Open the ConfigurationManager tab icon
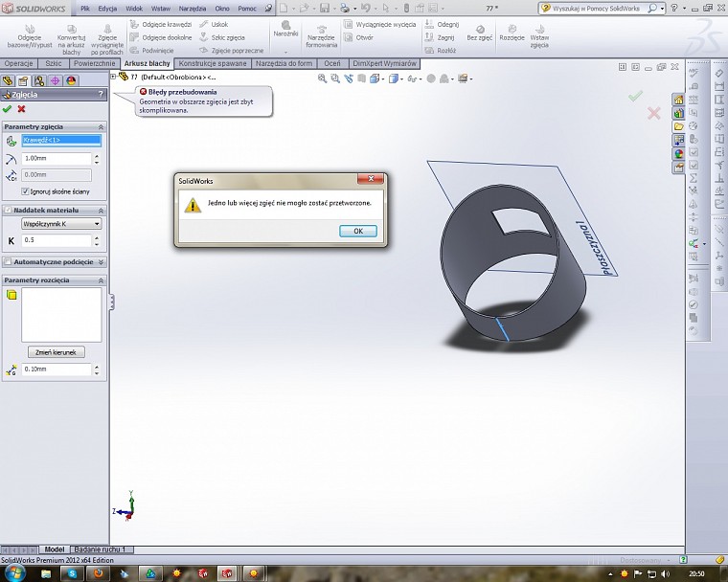Image resolution: width=728 pixels, height=582 pixels. click(39, 80)
